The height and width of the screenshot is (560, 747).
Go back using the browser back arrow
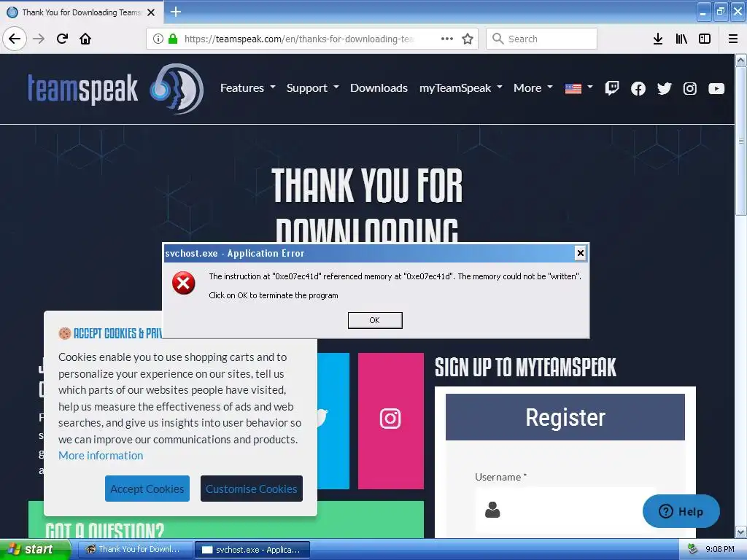coord(15,39)
